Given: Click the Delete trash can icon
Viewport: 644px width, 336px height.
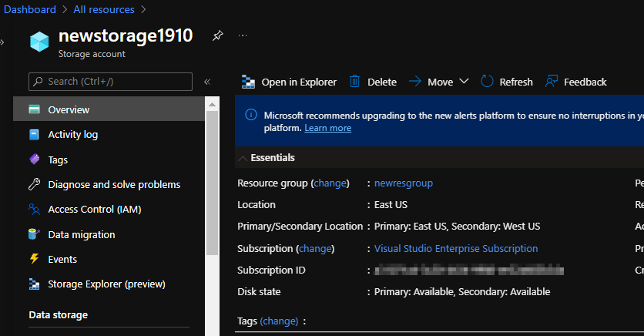Looking at the screenshot, I should [x=354, y=82].
